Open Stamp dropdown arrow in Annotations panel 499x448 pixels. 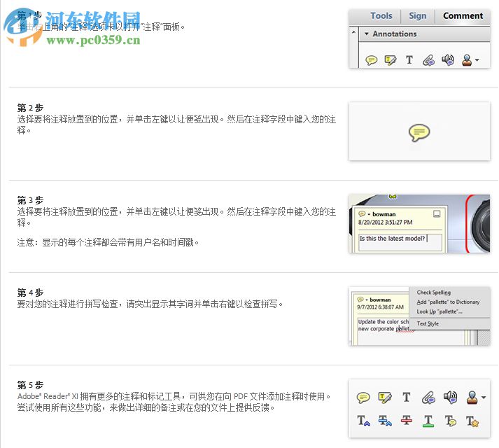click(477, 60)
